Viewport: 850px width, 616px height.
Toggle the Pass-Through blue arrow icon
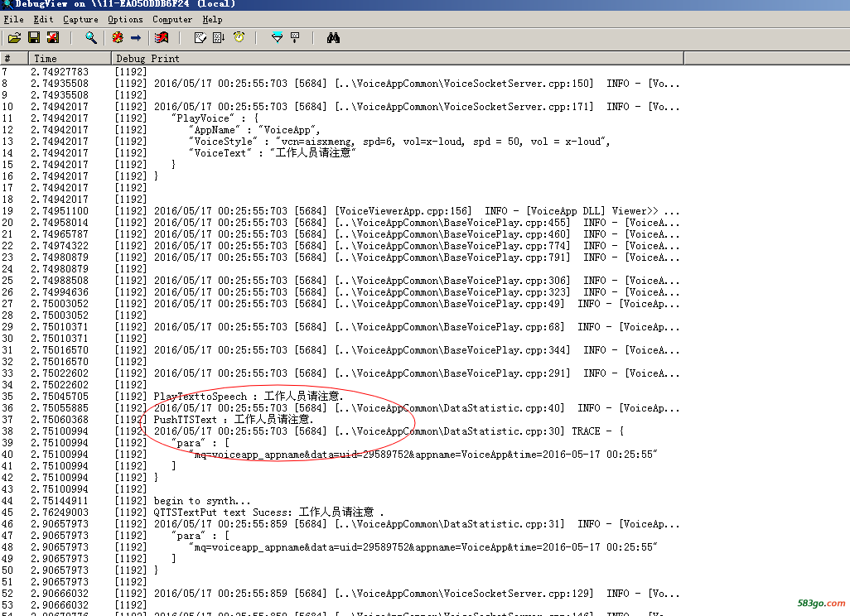point(136,37)
